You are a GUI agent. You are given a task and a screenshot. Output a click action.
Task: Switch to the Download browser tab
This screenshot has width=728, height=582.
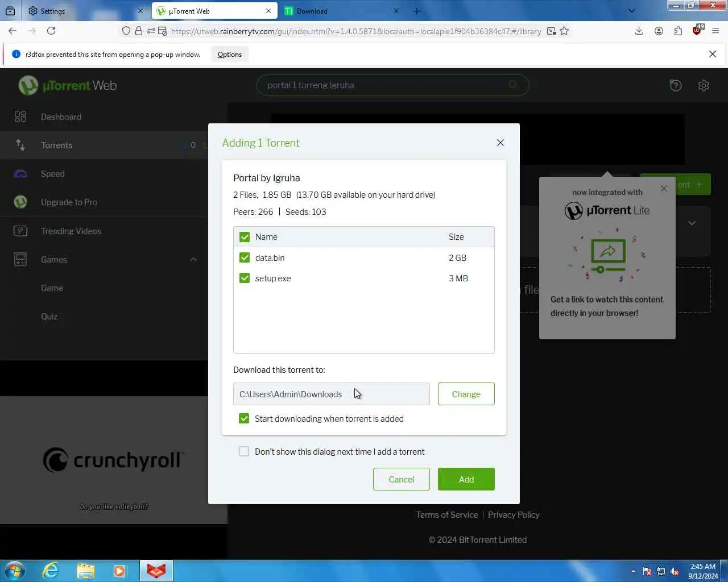click(341, 11)
